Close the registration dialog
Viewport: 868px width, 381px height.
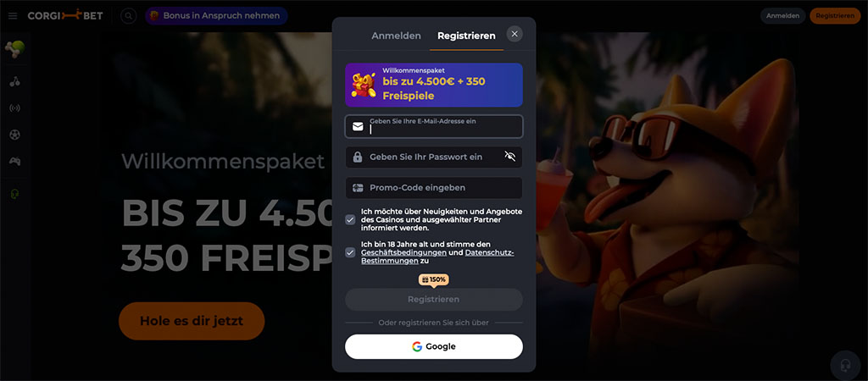coord(515,34)
